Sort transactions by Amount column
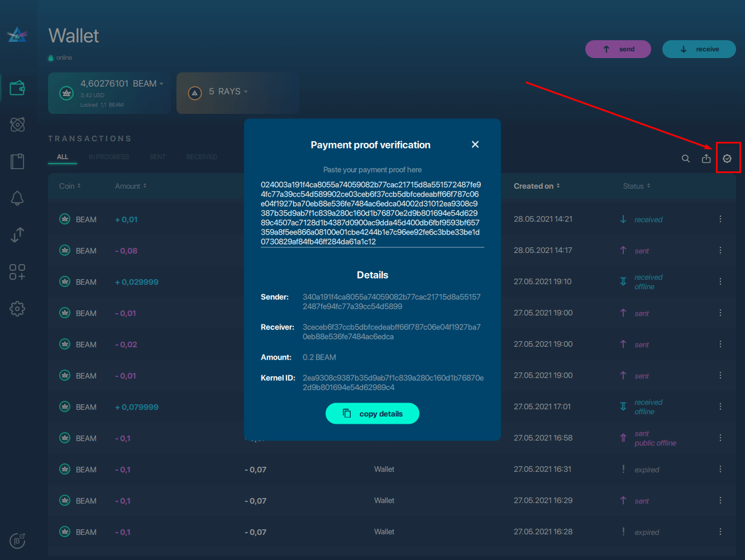The width and height of the screenshot is (745, 560). coord(131,186)
